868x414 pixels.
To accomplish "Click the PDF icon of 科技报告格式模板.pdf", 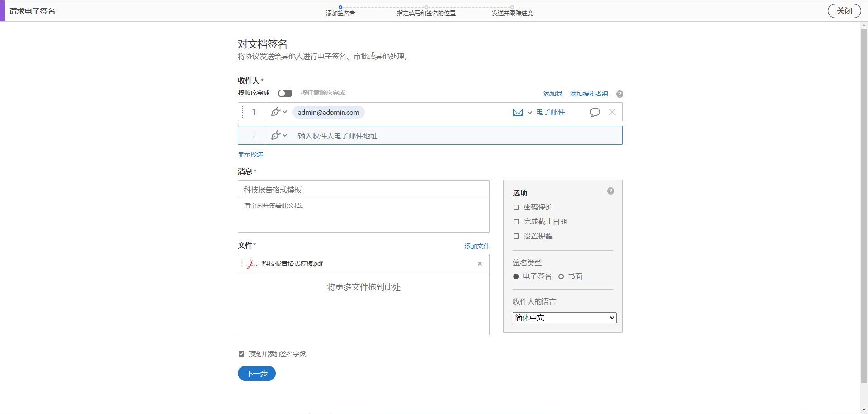I will (x=252, y=263).
